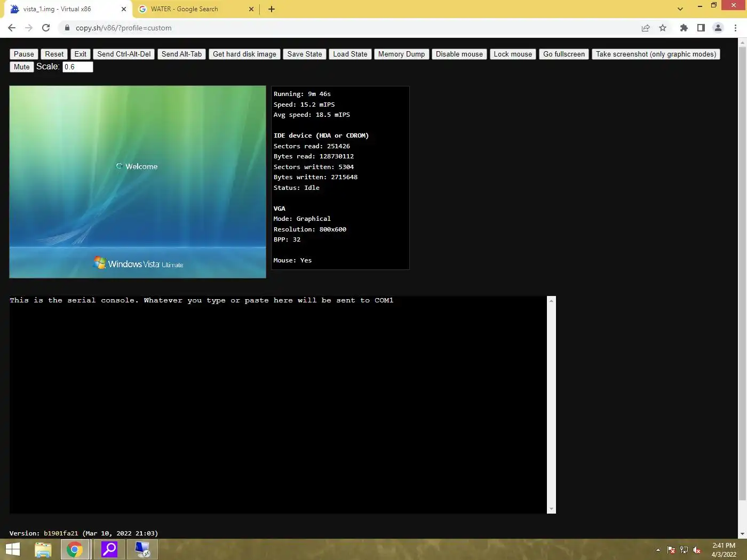The height and width of the screenshot is (560, 747).
Task: Click inside the serial console area
Action: [x=278, y=405]
